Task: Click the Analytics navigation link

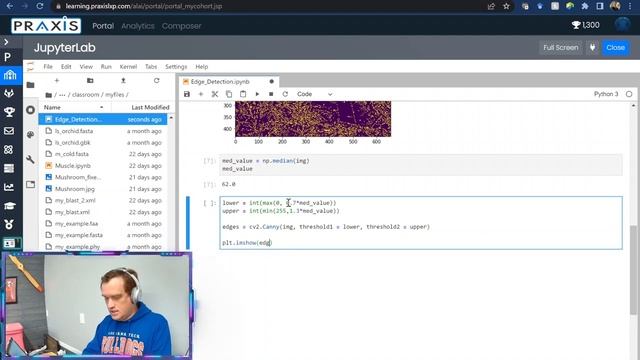Action: click(138, 26)
